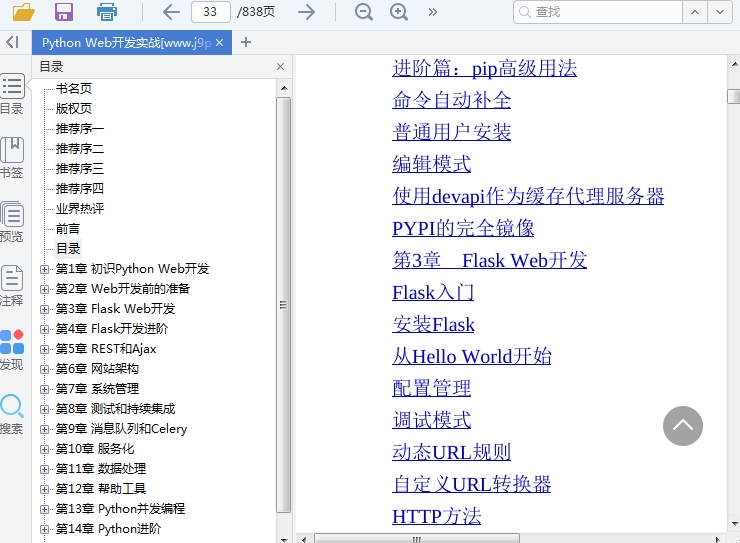The image size is (740, 543).
Task: Click the document horizontal scrollbar thumb
Action: coord(417,539)
